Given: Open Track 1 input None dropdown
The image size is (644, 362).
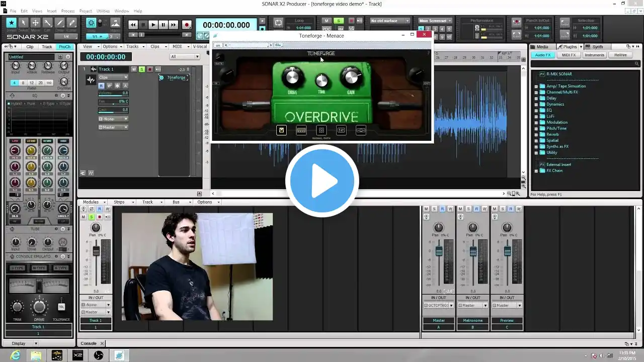Looking at the screenshot, I should coord(113,119).
